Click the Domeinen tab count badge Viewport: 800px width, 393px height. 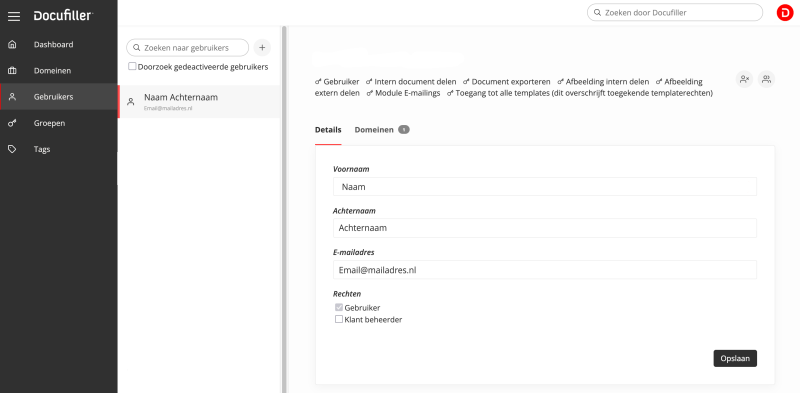pos(404,130)
